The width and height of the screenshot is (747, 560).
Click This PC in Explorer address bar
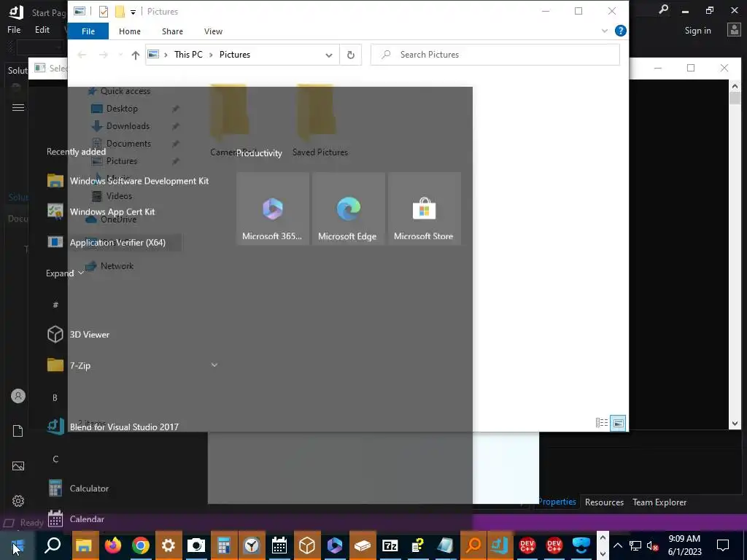188,55
